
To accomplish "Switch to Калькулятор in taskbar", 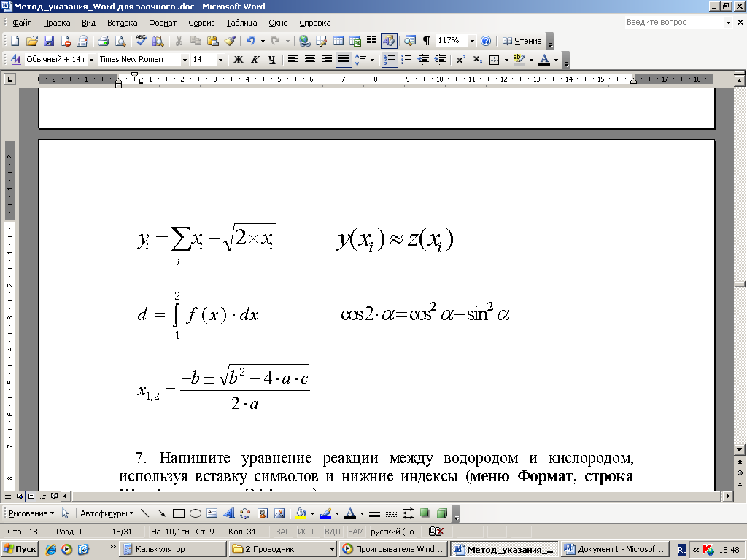I will click(172, 549).
